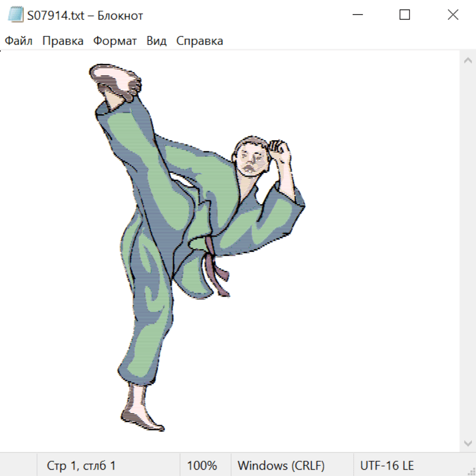Click the scroll down arrow
Image resolution: width=476 pixels, height=476 pixels.
pos(468,443)
